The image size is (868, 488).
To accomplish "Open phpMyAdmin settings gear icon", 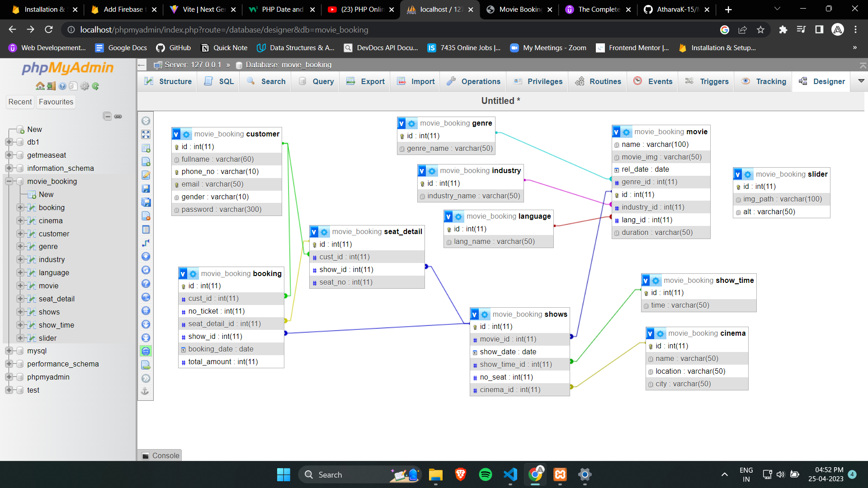I will click(x=85, y=86).
